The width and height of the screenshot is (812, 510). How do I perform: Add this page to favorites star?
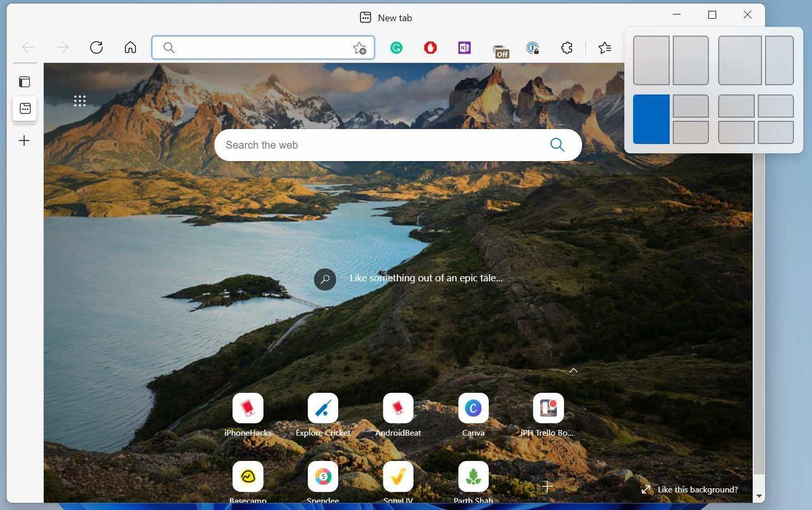point(359,48)
